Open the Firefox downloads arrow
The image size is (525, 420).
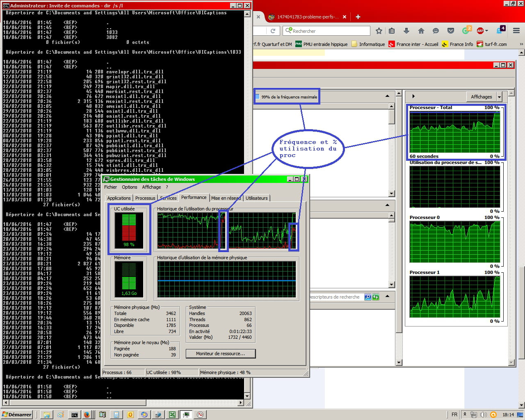coord(406,31)
